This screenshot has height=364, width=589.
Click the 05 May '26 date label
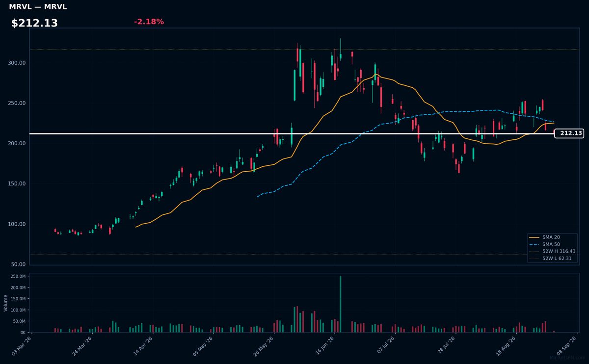(202, 345)
